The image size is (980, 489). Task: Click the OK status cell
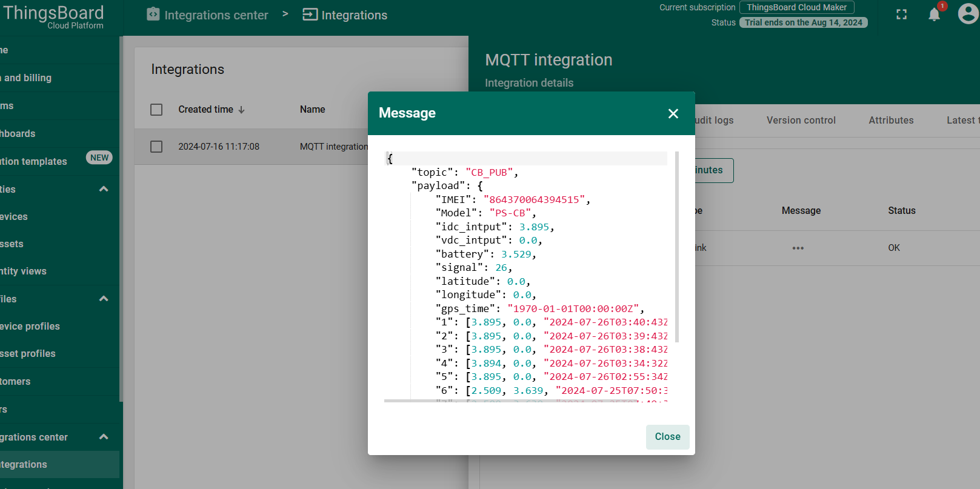(893, 248)
